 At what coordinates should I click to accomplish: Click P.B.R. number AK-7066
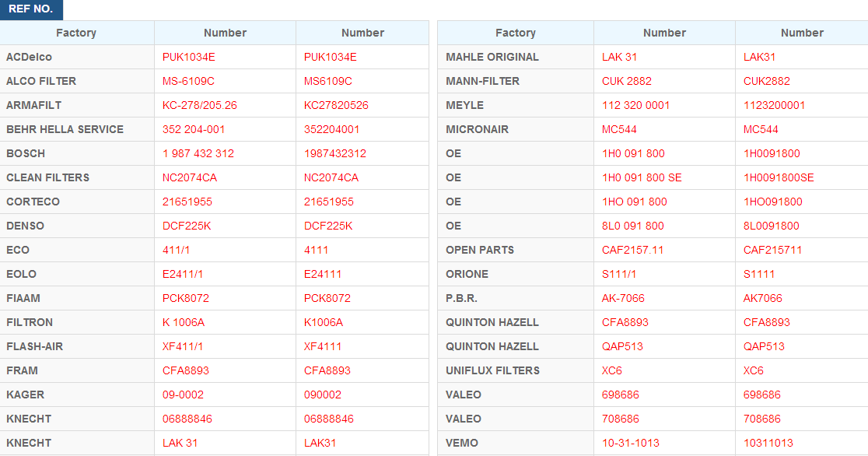[x=623, y=298]
